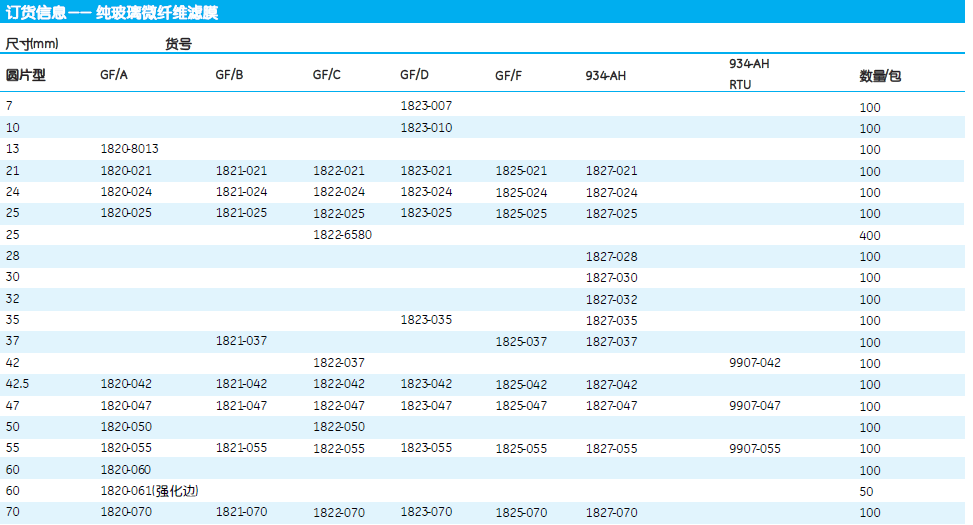Select 934-AH code 1827-070

coord(612,513)
